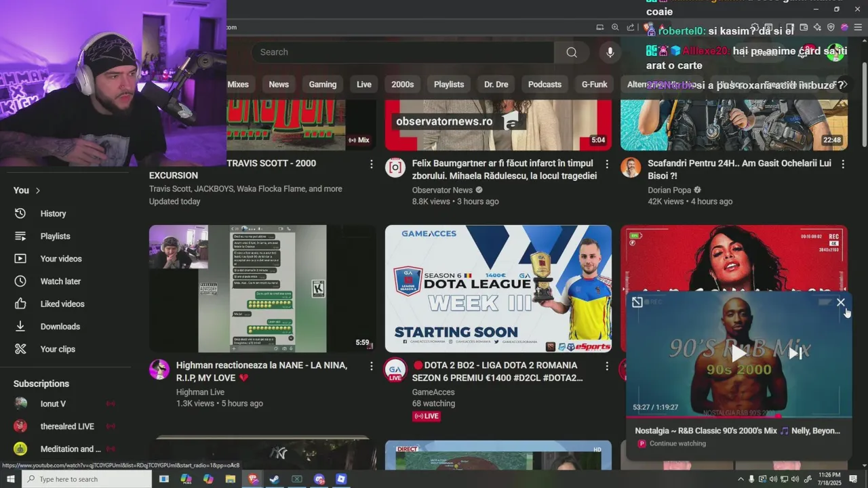Viewport: 868px width, 488px height.
Task: Open the Brave VPN shield icon
Action: (x=831, y=27)
